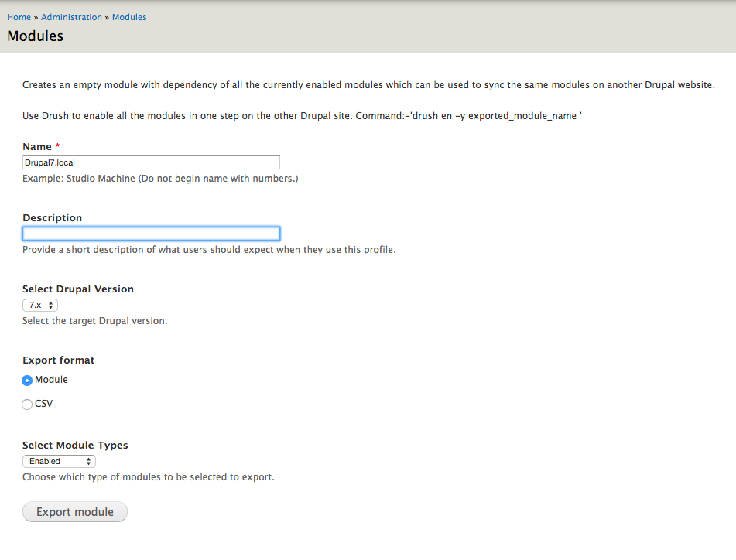Open the Home breadcrumb link
This screenshot has height=560, width=736.
[19, 17]
